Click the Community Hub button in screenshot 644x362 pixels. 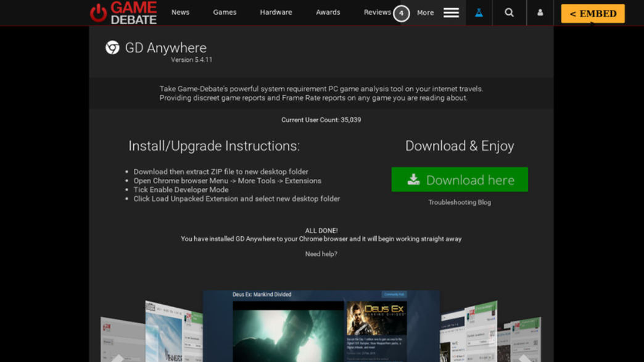click(x=394, y=294)
